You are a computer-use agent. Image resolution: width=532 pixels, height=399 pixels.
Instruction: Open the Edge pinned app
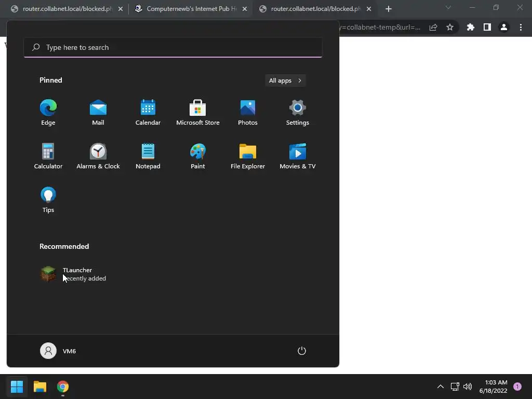point(48,113)
